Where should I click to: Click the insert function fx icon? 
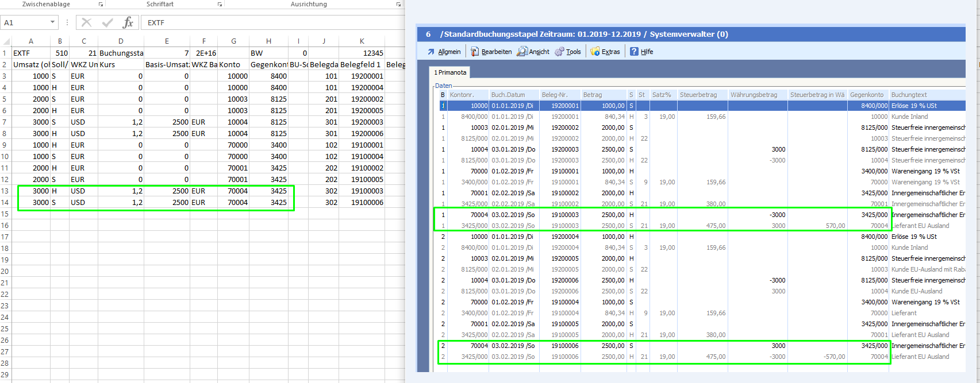(128, 22)
